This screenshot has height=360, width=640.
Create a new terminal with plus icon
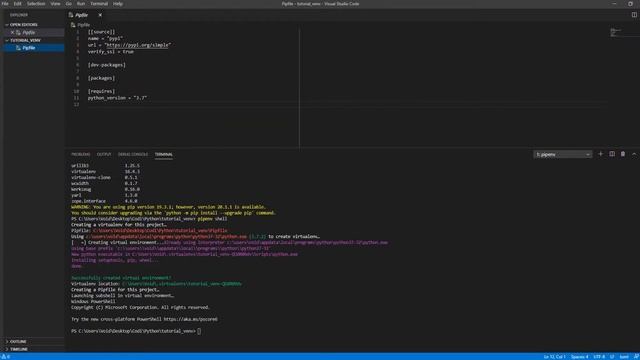[600, 154]
